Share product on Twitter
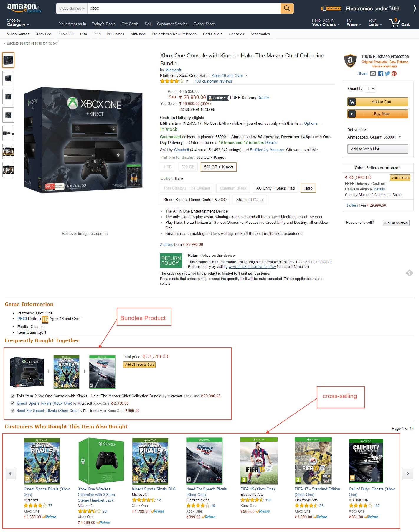Image resolution: width=419 pixels, height=532 pixels. coord(387,73)
